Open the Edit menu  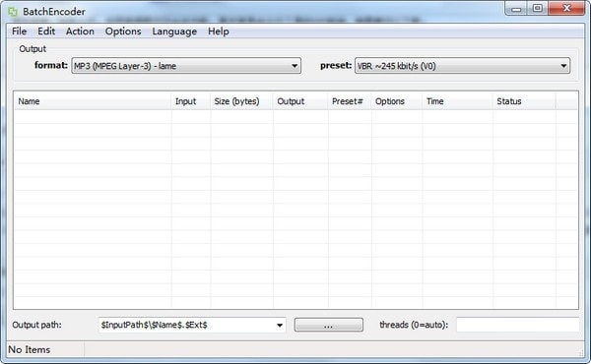coord(46,31)
